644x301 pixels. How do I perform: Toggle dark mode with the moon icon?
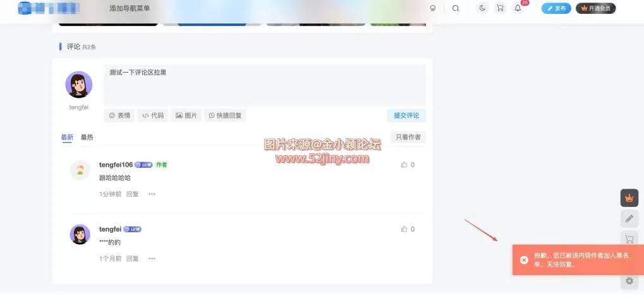(483, 8)
